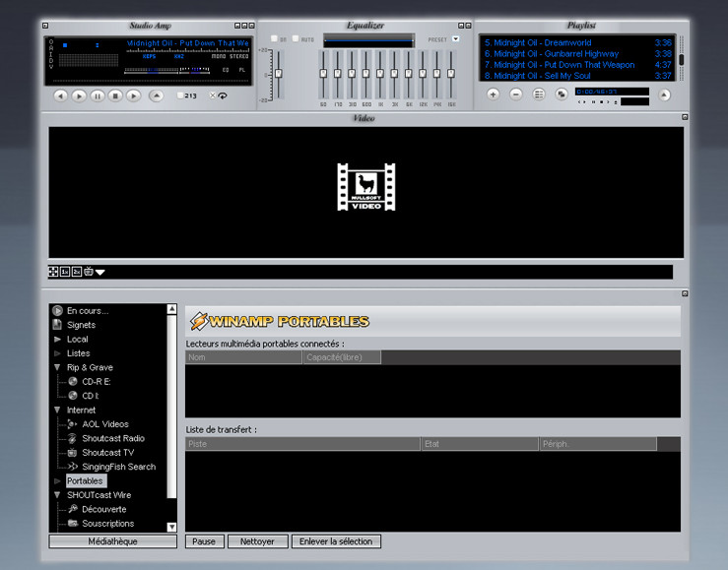Screen dimensions: 728x570
Task: Select track 7 Put Down That Weapon
Action: (x=577, y=65)
